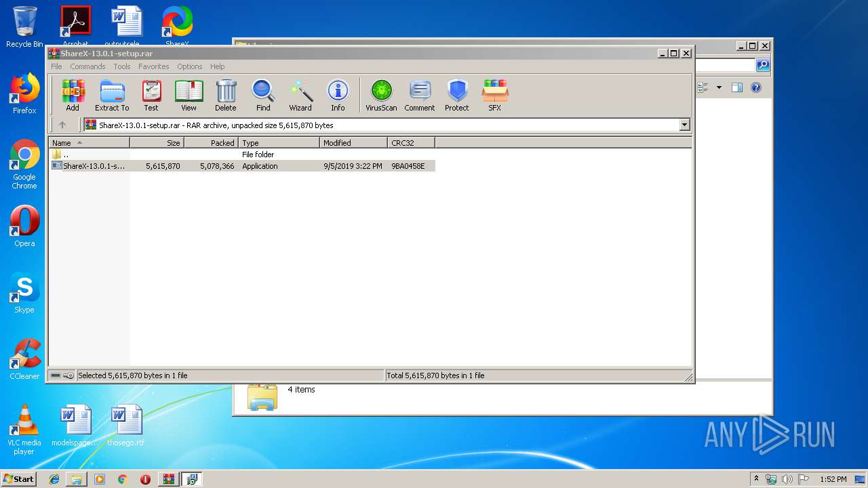Select the parent '..' folder row

pyautogui.click(x=241, y=155)
